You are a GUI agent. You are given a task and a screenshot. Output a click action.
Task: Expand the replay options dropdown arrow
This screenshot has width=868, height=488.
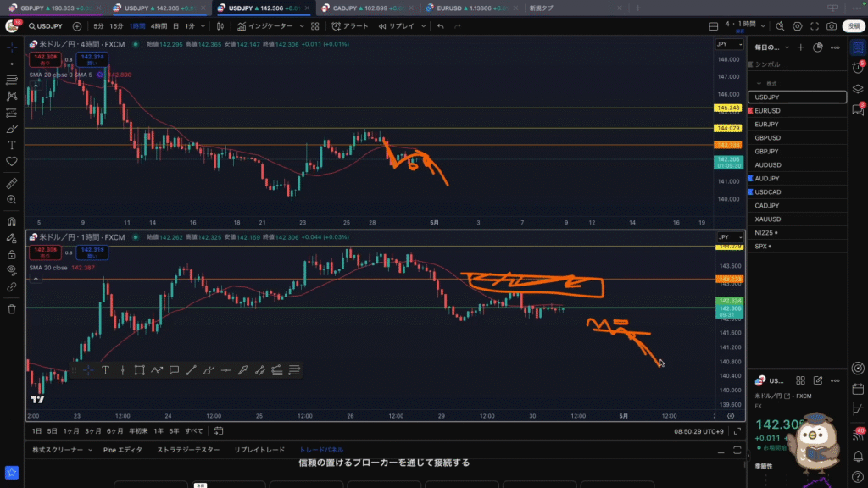point(424,26)
